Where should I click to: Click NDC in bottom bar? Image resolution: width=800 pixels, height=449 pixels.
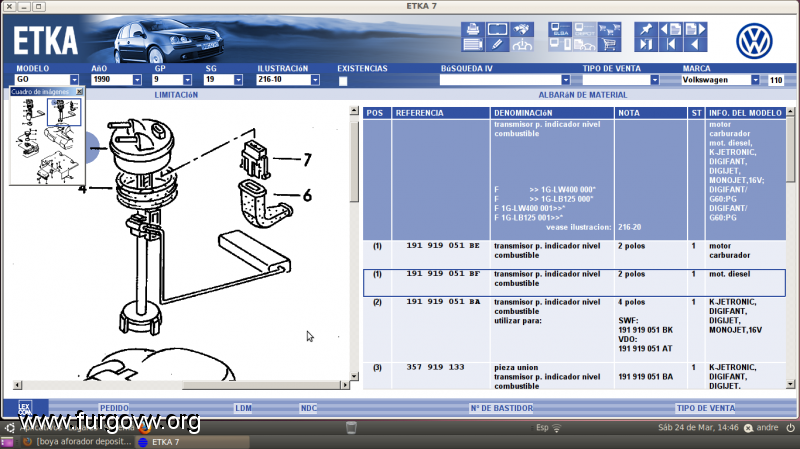(x=309, y=408)
